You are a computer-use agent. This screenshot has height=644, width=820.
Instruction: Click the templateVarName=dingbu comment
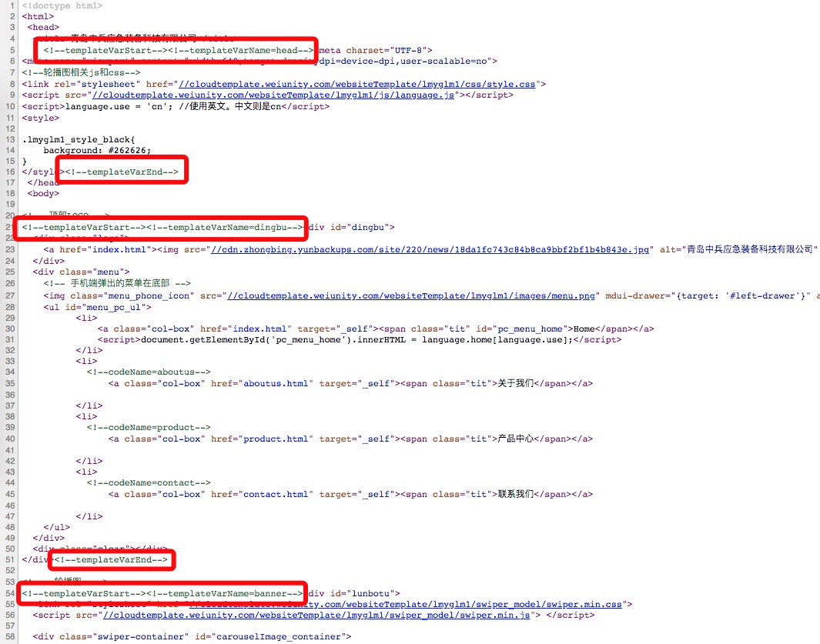point(226,228)
